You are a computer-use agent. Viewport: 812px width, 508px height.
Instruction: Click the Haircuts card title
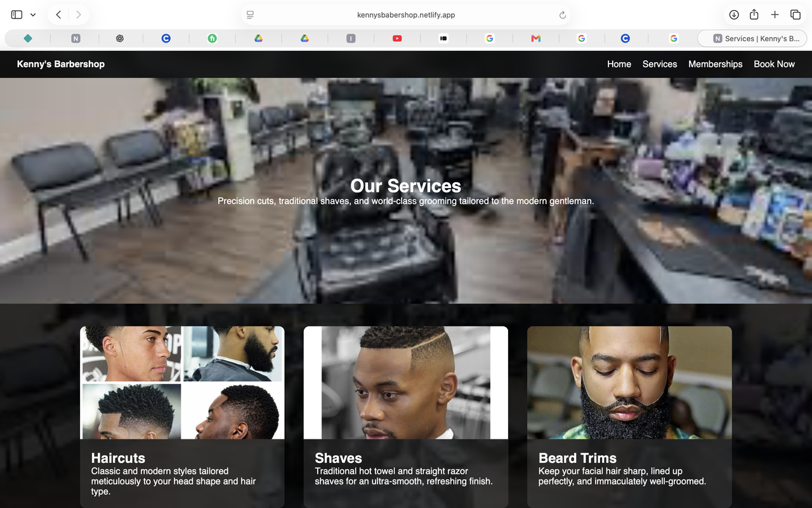click(x=118, y=458)
